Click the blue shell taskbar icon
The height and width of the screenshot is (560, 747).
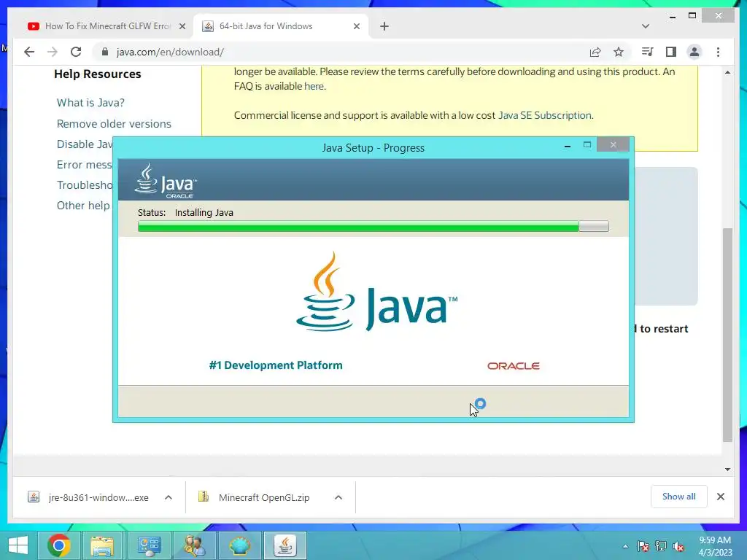coord(239,545)
